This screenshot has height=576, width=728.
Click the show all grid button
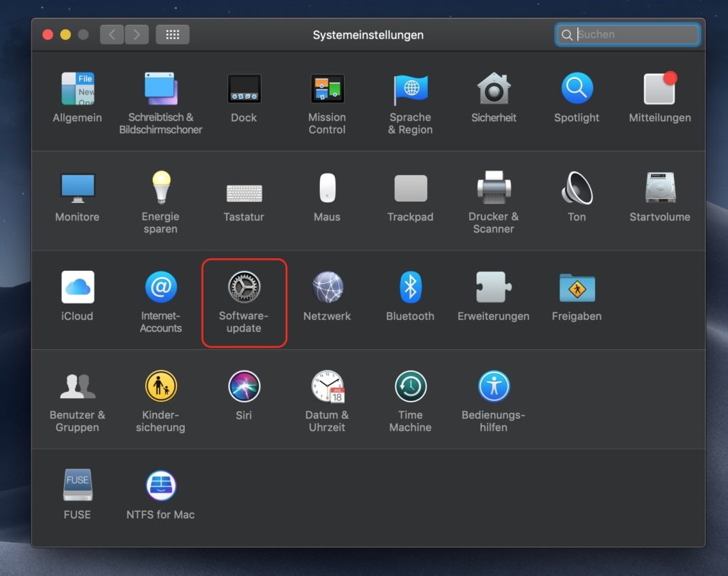coord(173,34)
